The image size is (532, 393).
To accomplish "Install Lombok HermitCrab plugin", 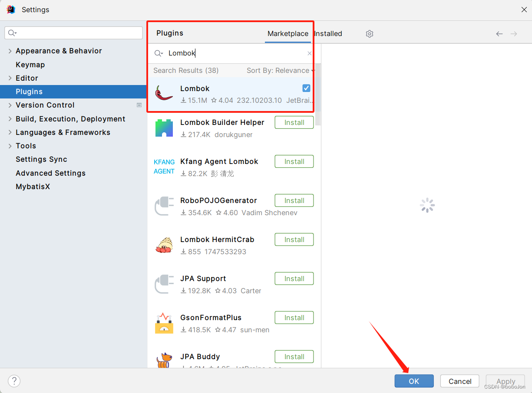I will pos(294,239).
